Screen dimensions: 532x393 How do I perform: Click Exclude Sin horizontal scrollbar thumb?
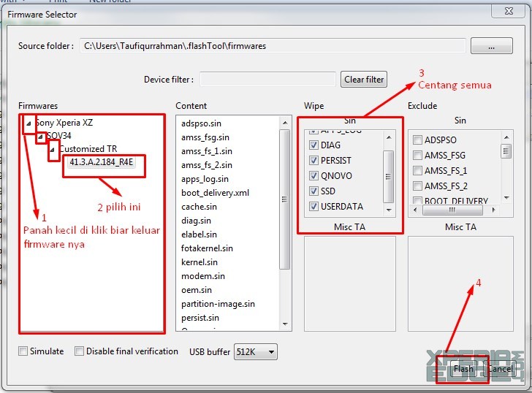coord(452,210)
